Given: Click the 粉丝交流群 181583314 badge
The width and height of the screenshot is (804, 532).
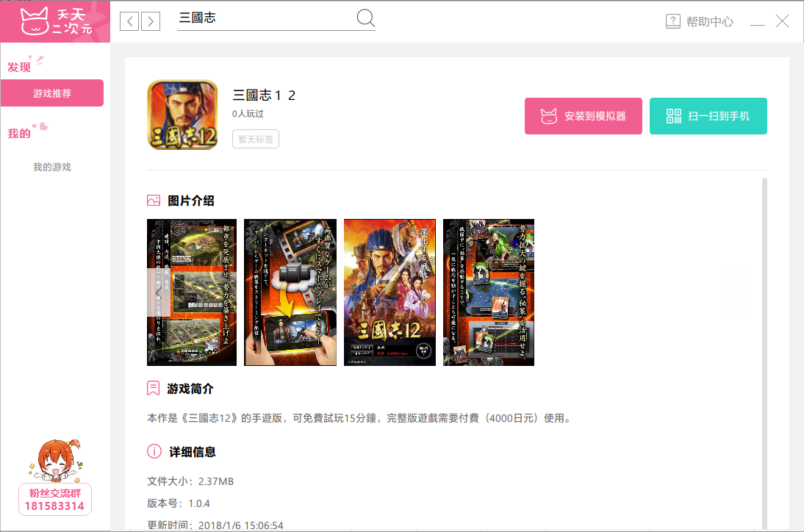Looking at the screenshot, I should (55, 499).
